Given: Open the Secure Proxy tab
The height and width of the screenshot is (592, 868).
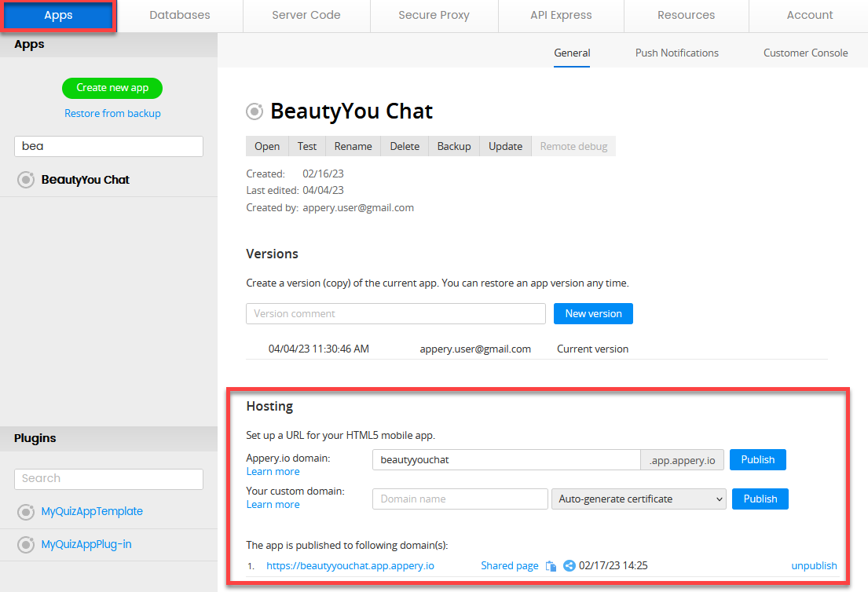Looking at the screenshot, I should click(434, 16).
